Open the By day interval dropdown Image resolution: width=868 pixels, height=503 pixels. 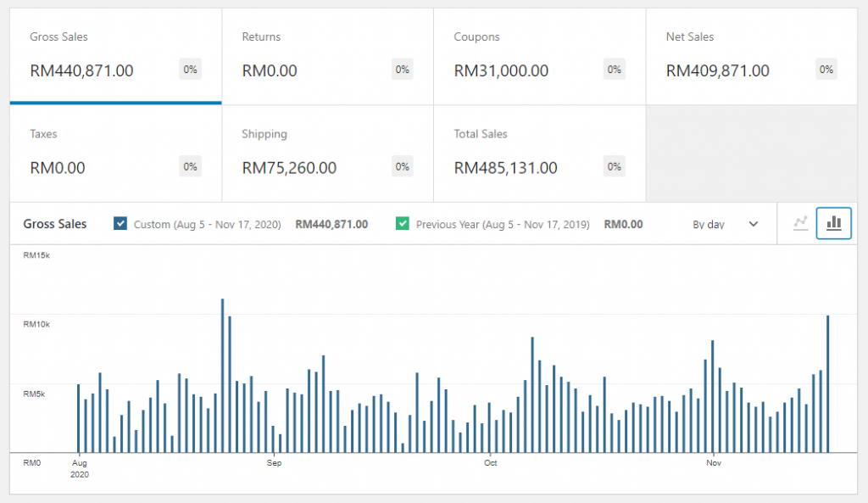pos(726,224)
